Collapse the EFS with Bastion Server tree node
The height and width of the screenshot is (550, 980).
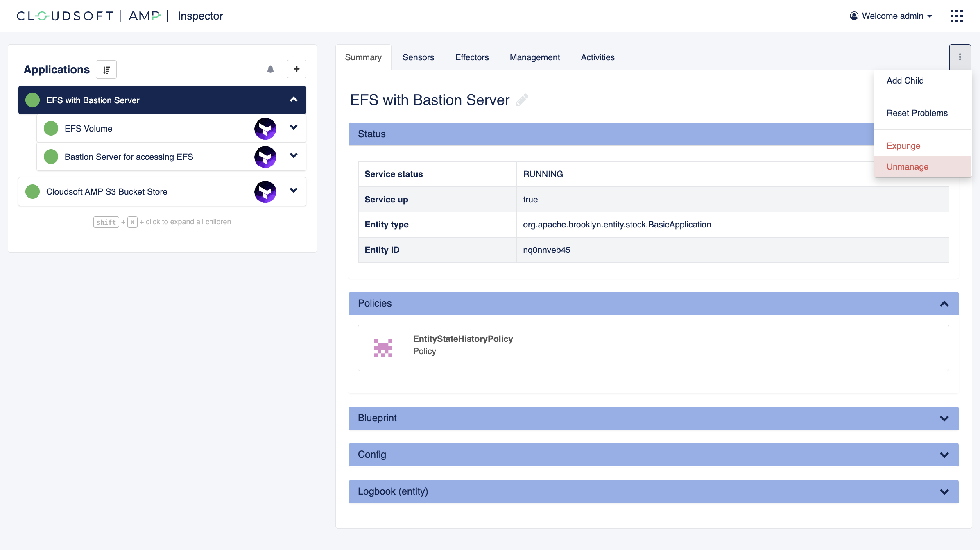pyautogui.click(x=294, y=100)
